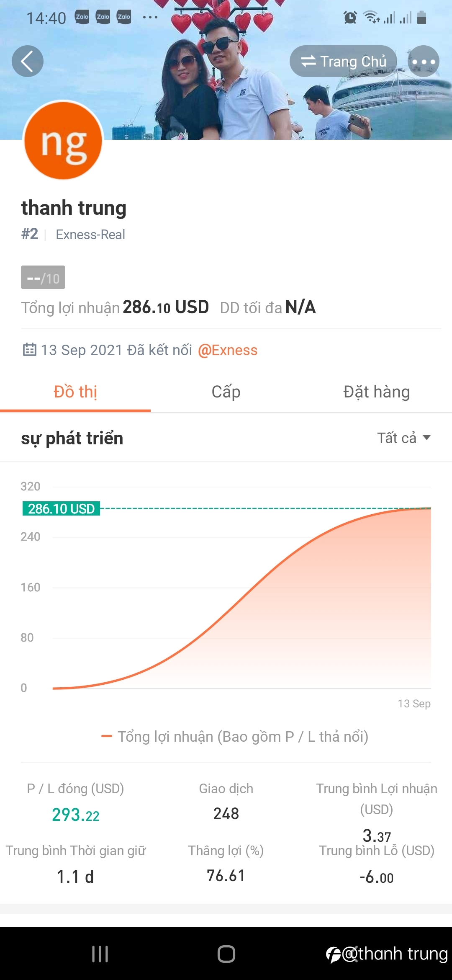Open the three-dots more options menu
Viewport: 452px width, 980px height.
424,61
